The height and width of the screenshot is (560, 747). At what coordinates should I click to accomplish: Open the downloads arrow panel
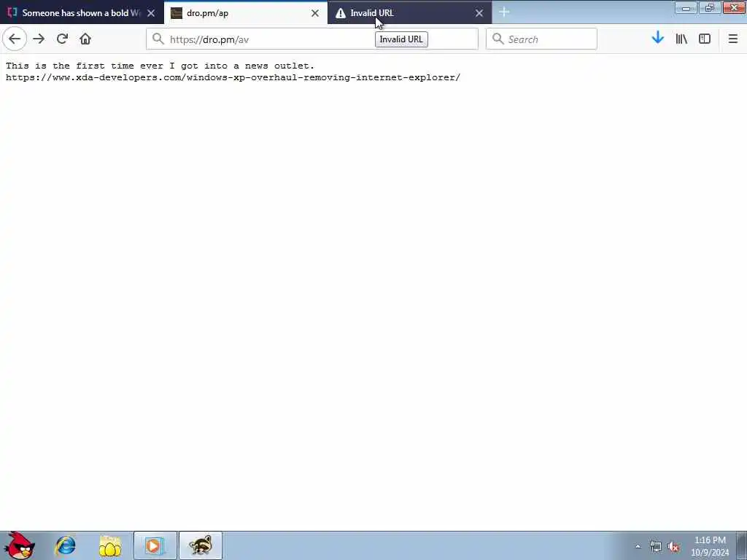click(x=657, y=38)
